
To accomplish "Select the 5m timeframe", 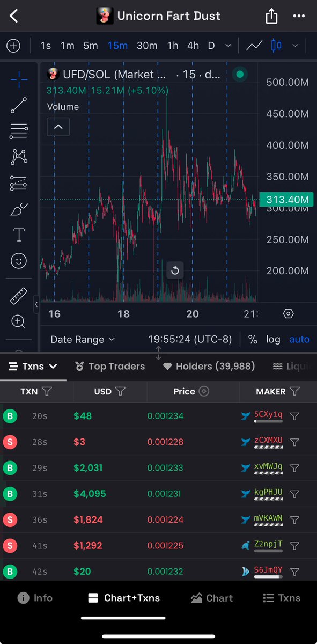I will click(91, 46).
